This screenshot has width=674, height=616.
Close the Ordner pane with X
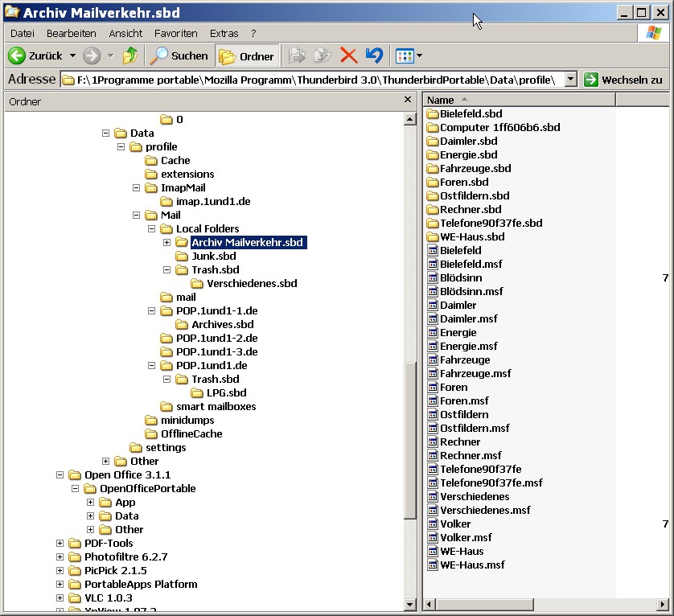(407, 101)
